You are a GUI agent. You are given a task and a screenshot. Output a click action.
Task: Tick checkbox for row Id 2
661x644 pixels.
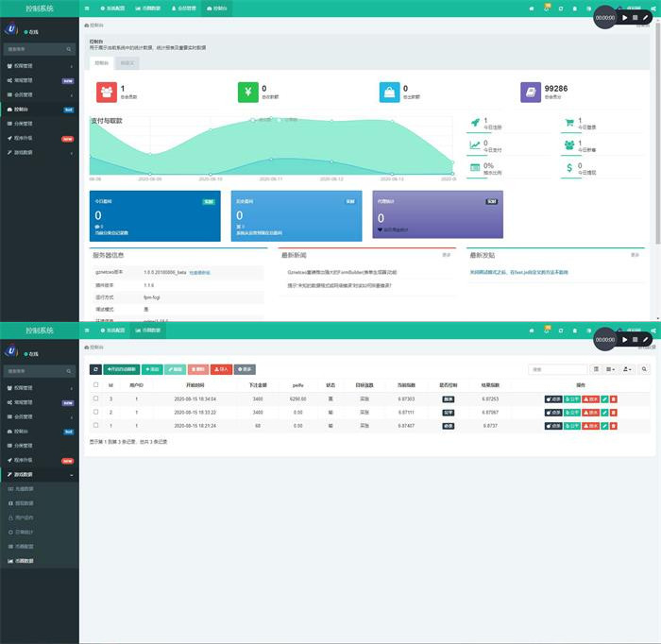[96, 412]
